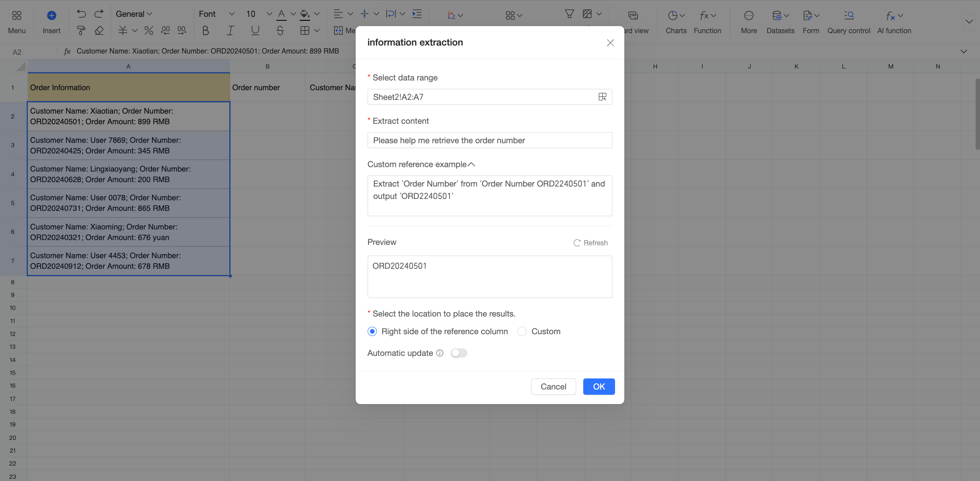
Task: Click the eraser clear-format icon
Action: [x=99, y=31]
